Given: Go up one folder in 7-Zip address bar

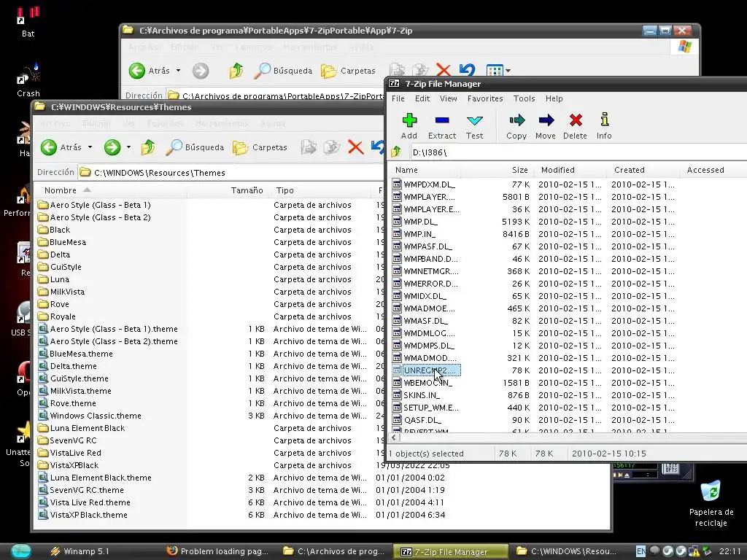Looking at the screenshot, I should (x=396, y=152).
